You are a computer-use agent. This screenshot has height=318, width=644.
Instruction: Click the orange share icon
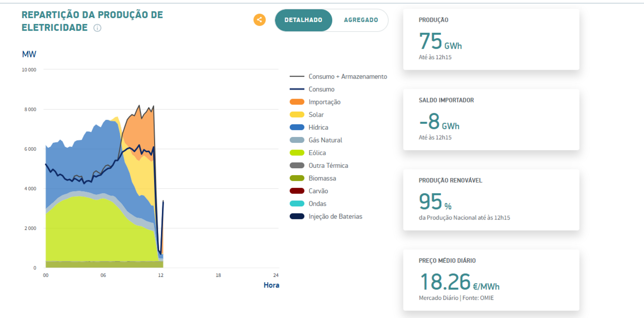[x=260, y=20]
